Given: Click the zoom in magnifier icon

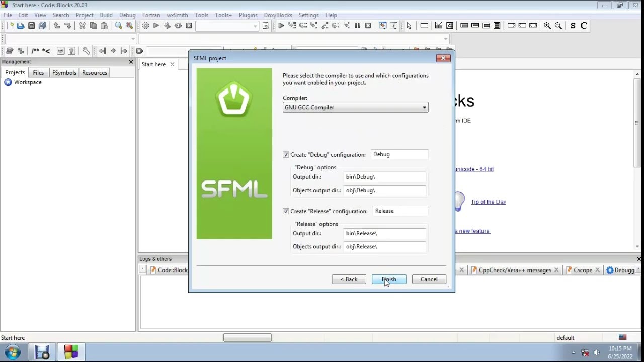Looking at the screenshot, I should (x=547, y=26).
